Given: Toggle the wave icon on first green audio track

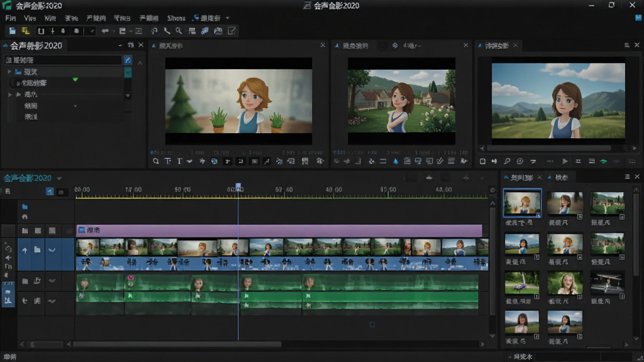Looking at the screenshot, I should click(52, 281).
